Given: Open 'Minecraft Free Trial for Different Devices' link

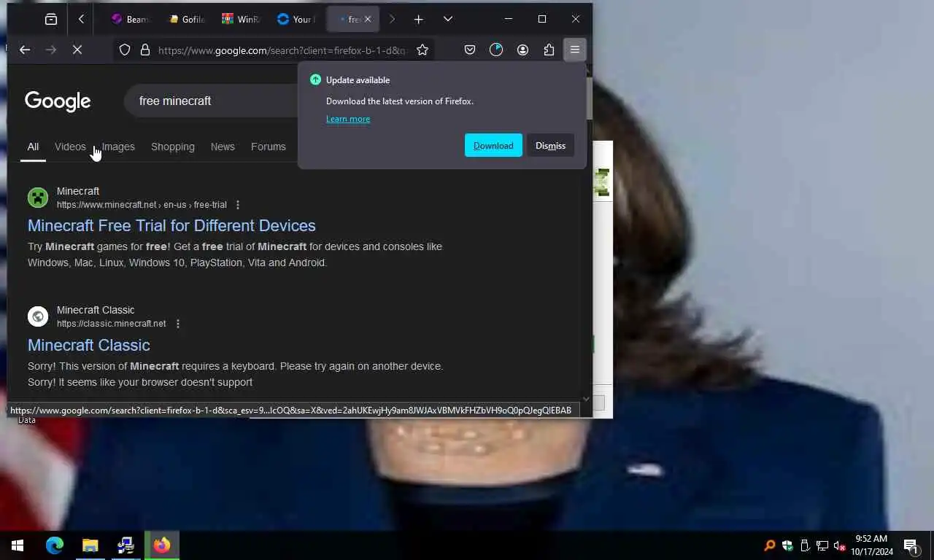Looking at the screenshot, I should pyautogui.click(x=171, y=225).
